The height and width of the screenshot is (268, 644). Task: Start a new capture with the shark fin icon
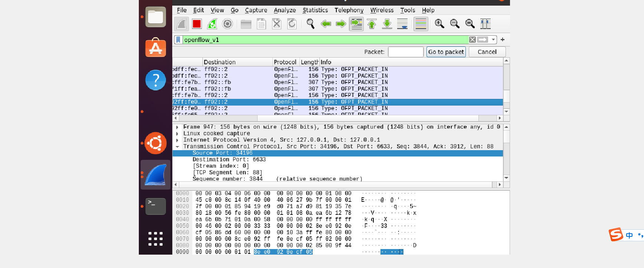(x=182, y=24)
